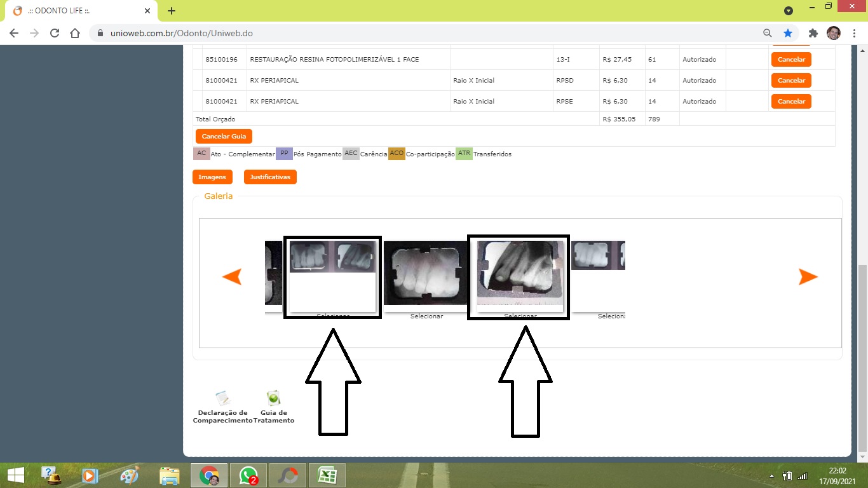
Task: Open File Explorer from the taskbar
Action: tap(169, 475)
